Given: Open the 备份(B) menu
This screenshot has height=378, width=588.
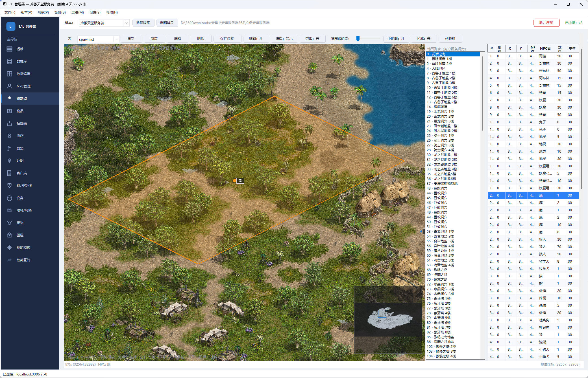Looking at the screenshot, I should 60,12.
